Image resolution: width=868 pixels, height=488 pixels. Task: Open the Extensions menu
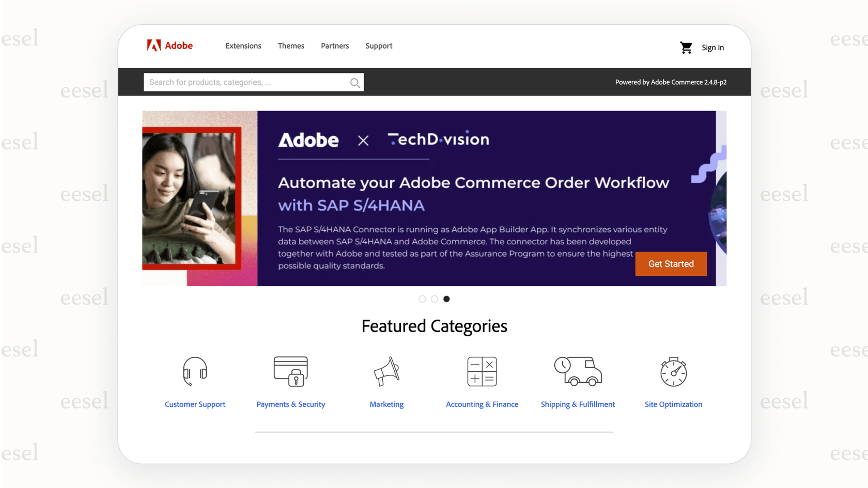pyautogui.click(x=243, y=45)
